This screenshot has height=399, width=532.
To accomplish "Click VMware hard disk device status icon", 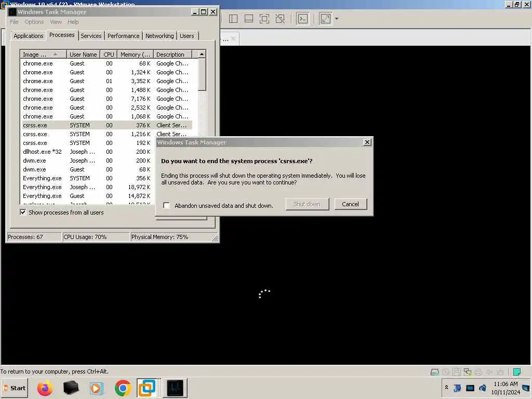I will (x=434, y=372).
